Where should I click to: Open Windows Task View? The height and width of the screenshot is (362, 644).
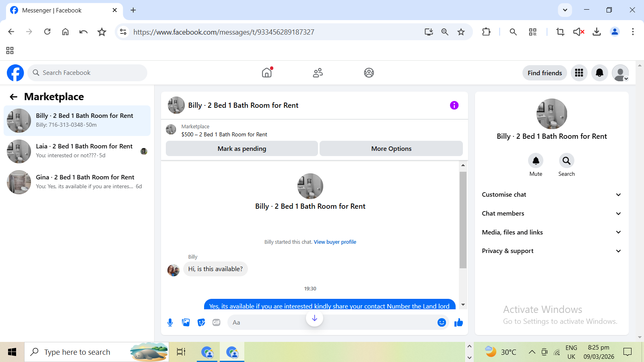coord(181,352)
